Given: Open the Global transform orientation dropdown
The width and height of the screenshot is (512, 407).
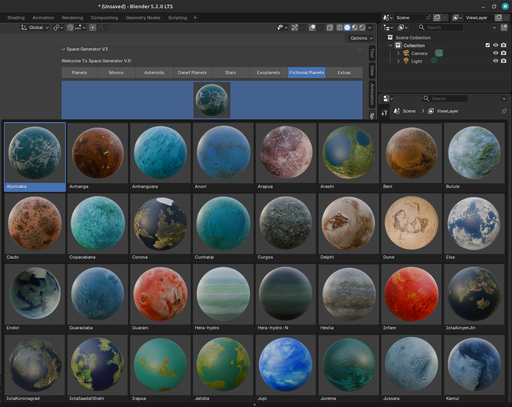Looking at the screenshot, I should coord(35,28).
